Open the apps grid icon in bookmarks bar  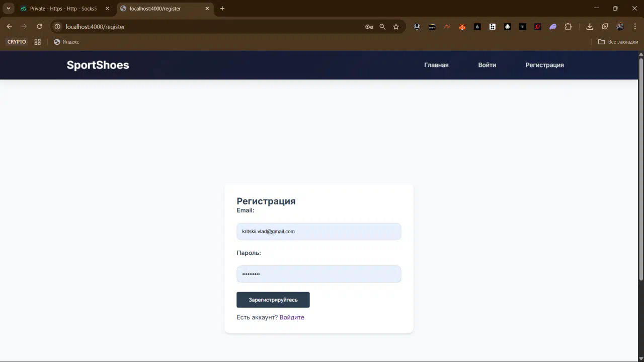[x=37, y=42]
